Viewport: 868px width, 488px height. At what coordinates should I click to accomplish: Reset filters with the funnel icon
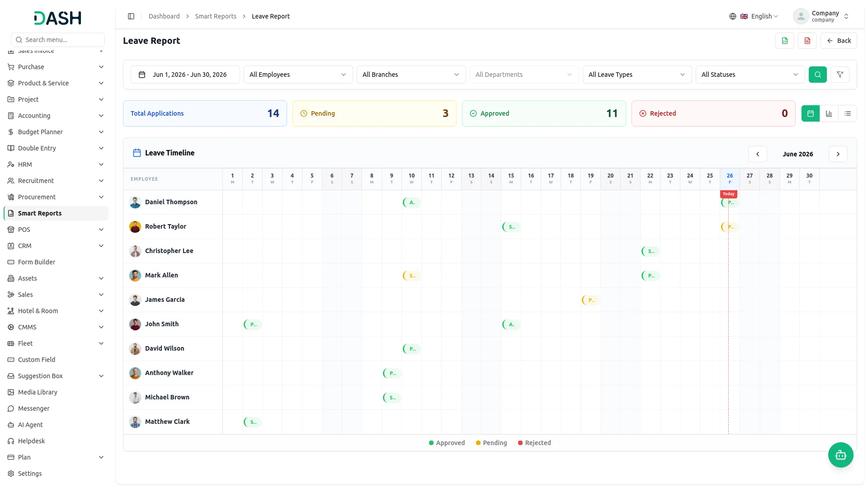point(840,75)
